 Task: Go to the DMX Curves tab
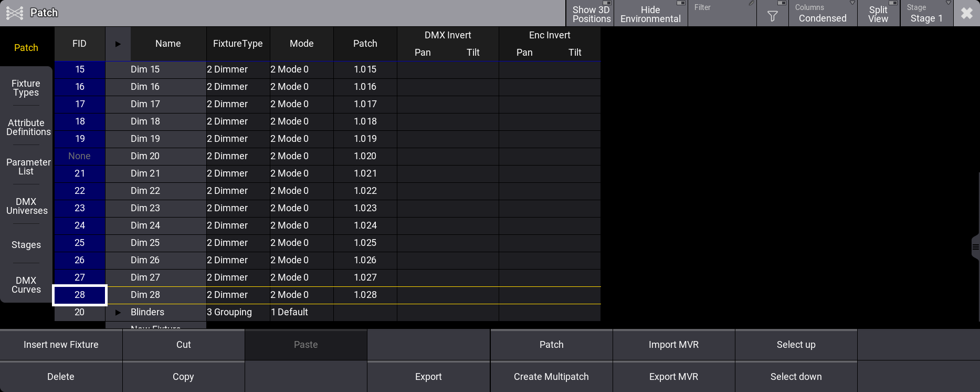click(26, 285)
